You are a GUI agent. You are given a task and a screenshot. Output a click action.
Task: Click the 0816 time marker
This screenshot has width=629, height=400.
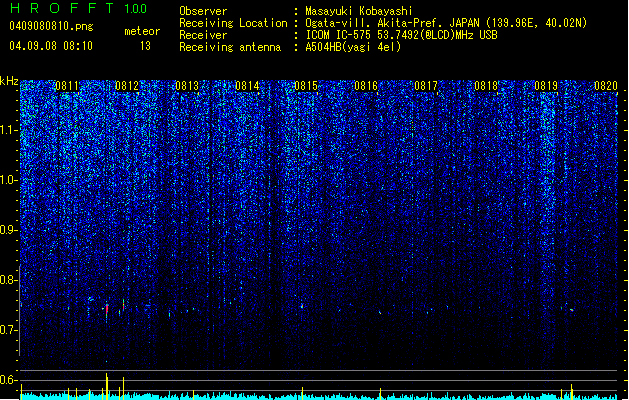(366, 86)
